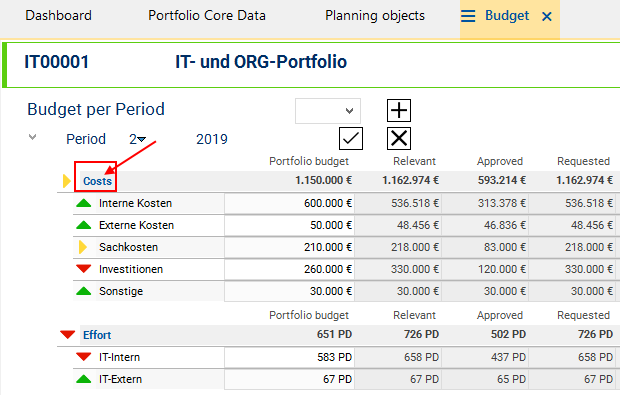The width and height of the screenshot is (620, 395).
Task: Click the year 2019 label
Action: [212, 139]
